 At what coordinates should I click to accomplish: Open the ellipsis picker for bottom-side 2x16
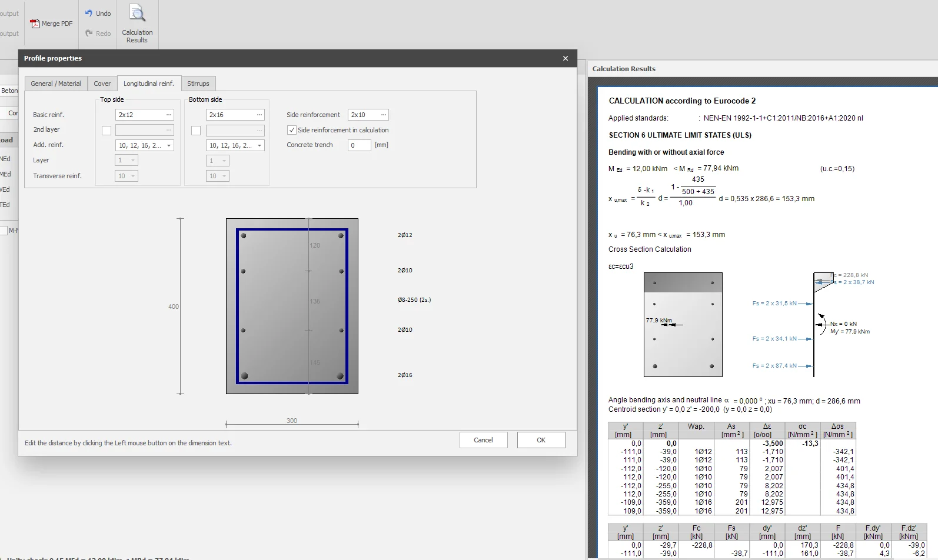click(x=260, y=115)
